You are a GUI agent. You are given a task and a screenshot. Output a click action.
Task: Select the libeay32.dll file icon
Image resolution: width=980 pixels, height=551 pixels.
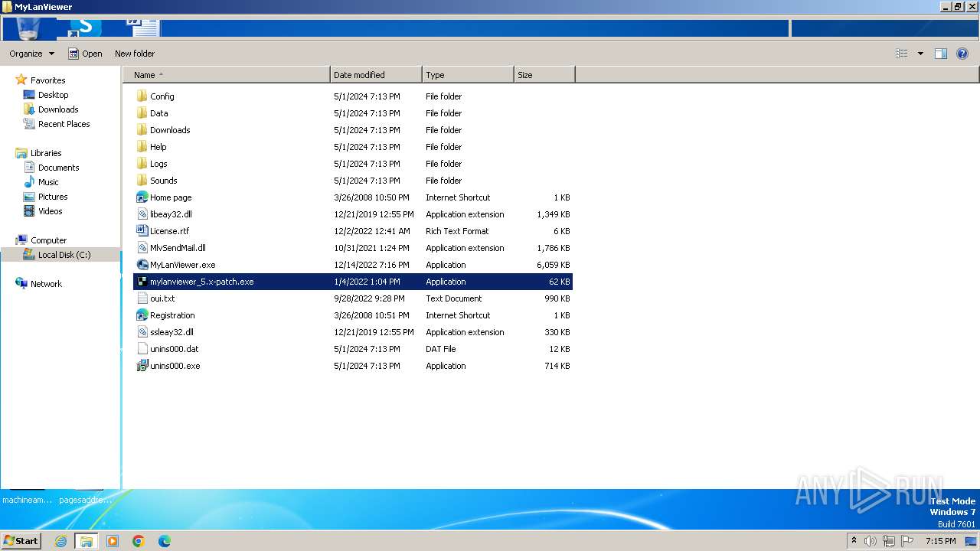tap(142, 214)
